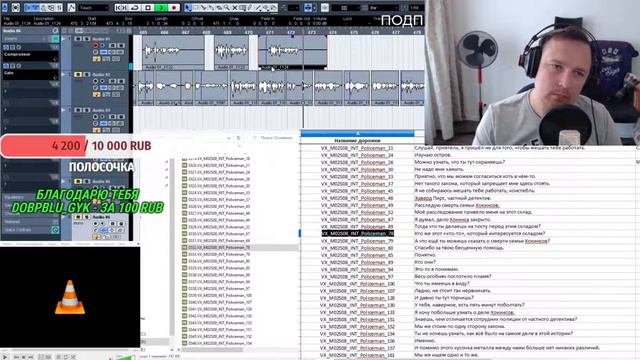This screenshot has width=640, height=360.
Task: Click the automation mode icon beside Touch
Action: pyautogui.click(x=71, y=8)
